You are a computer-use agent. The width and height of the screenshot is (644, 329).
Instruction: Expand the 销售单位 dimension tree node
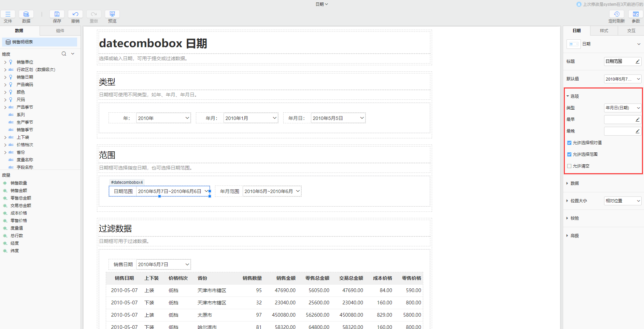[x=5, y=62]
